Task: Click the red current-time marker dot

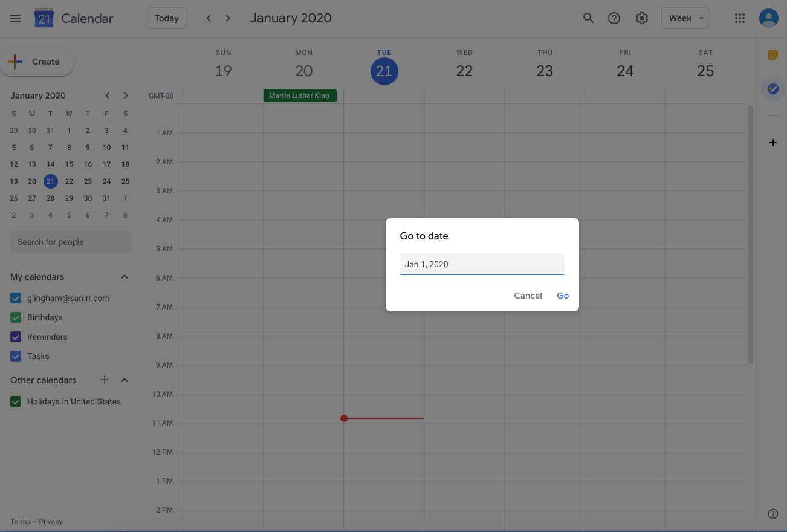Action: (344, 418)
